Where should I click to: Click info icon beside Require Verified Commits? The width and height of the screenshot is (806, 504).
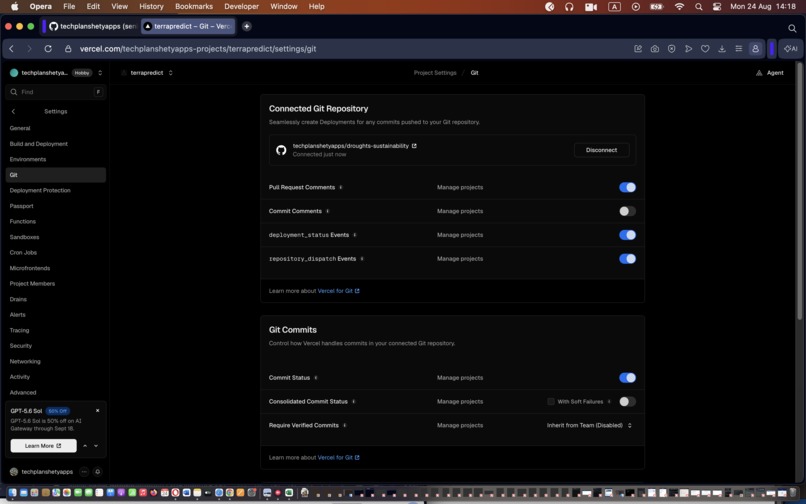click(x=344, y=425)
